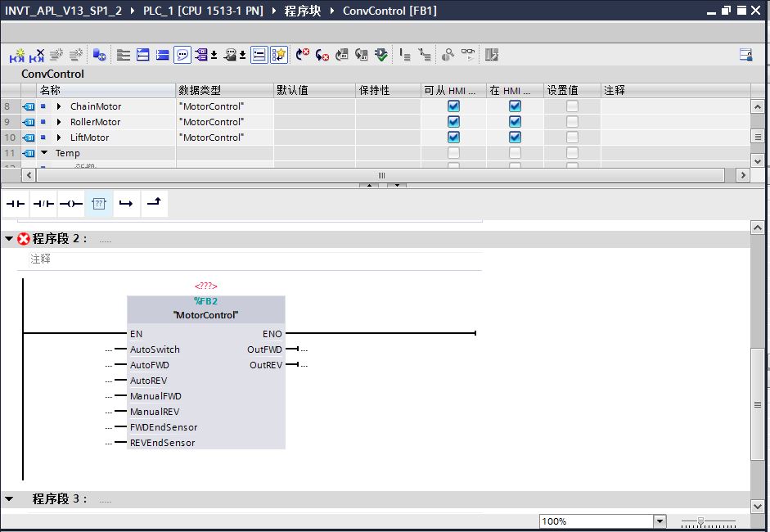
Task: Click the 设置值 column header
Action: (x=572, y=90)
